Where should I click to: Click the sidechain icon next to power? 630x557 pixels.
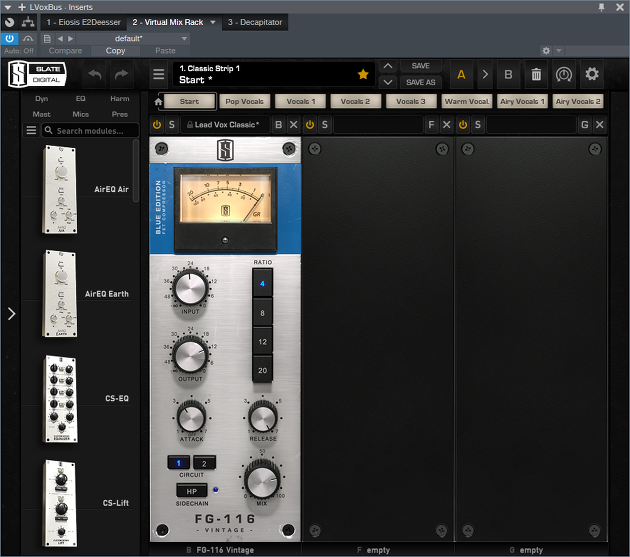coord(28,39)
